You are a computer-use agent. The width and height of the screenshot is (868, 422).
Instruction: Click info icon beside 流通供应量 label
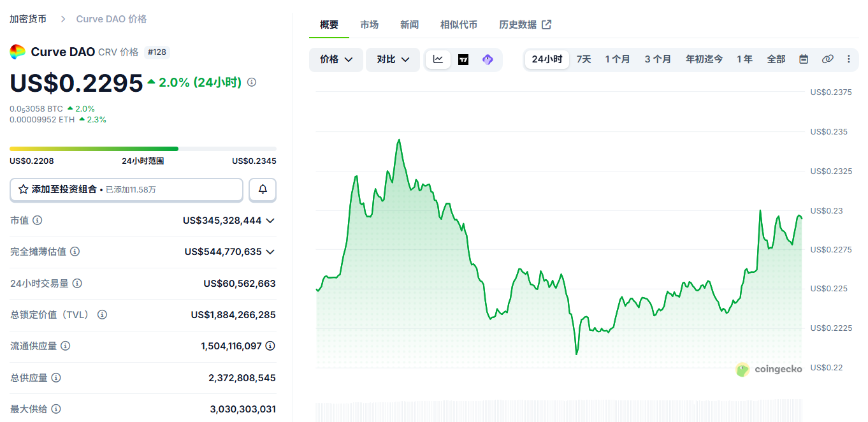(x=65, y=346)
